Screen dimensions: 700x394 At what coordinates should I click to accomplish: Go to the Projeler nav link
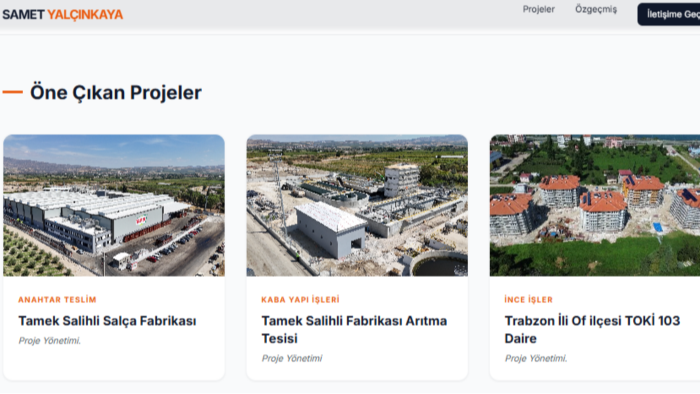coord(538,9)
